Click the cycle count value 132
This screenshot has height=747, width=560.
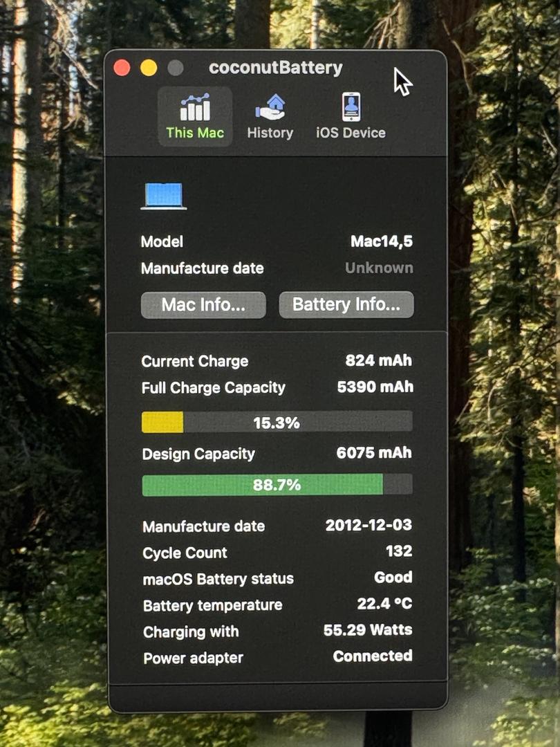(399, 551)
